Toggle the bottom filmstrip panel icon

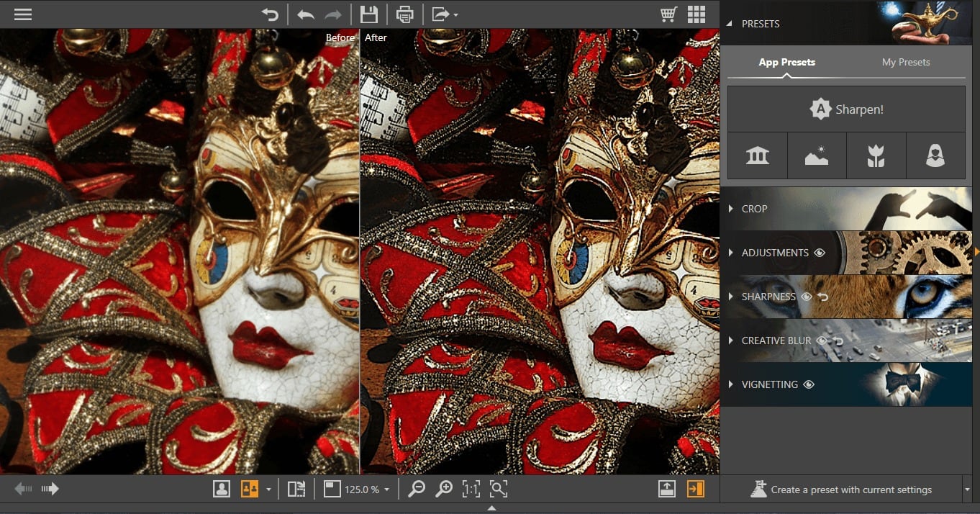point(667,489)
